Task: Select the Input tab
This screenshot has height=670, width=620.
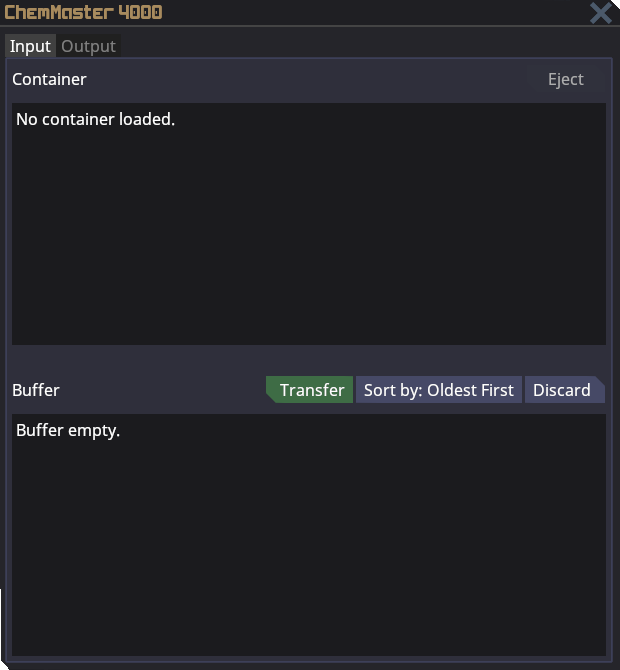Action: click(x=30, y=46)
